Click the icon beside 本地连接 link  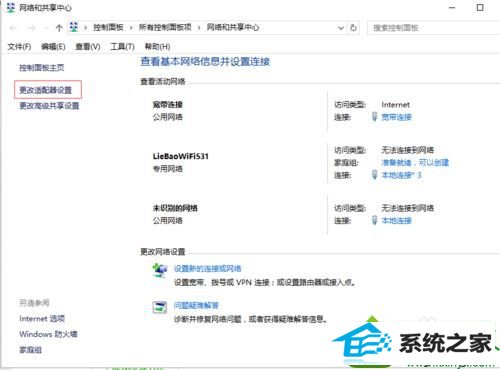[374, 220]
